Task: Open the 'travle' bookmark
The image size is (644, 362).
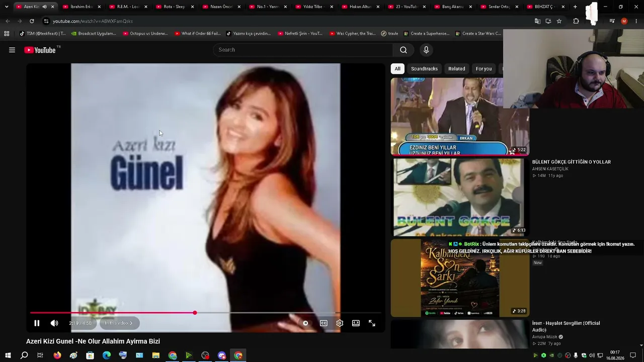Action: tap(389, 34)
